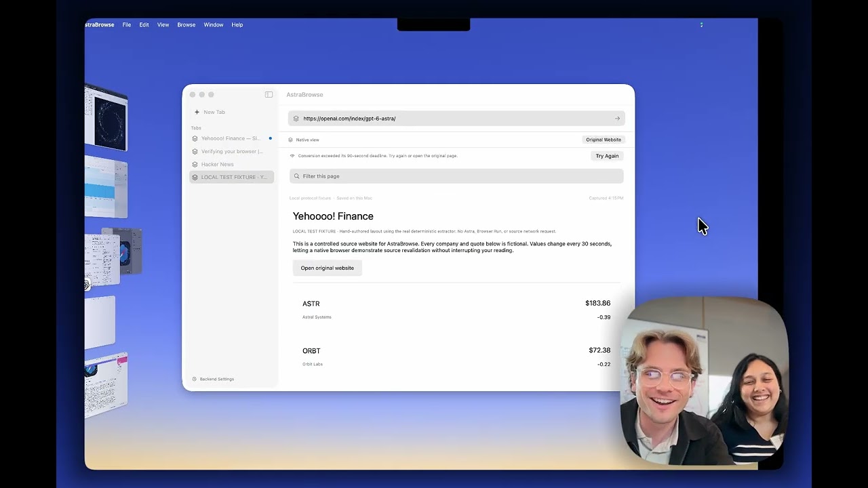
Task: Switch to the Hacker News tab
Action: click(232, 164)
